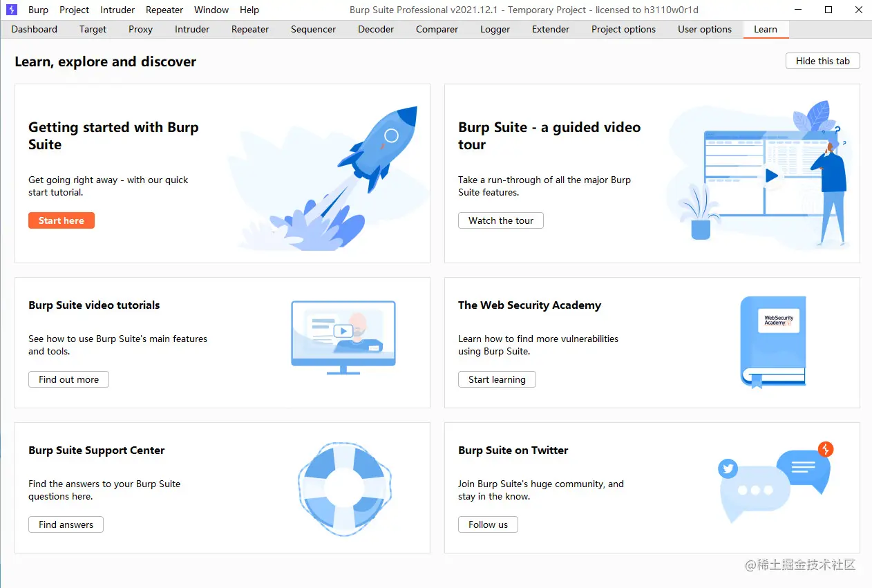The height and width of the screenshot is (588, 872).
Task: Click the Follow us button
Action: point(488,524)
